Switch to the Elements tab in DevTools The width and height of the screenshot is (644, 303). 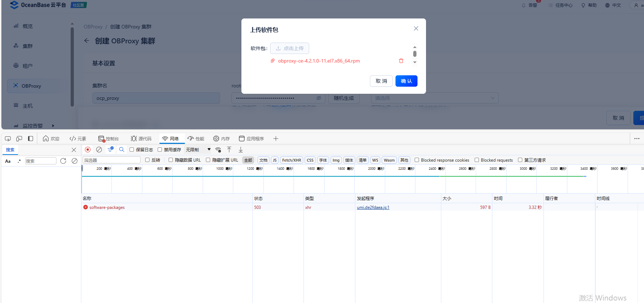click(78, 139)
